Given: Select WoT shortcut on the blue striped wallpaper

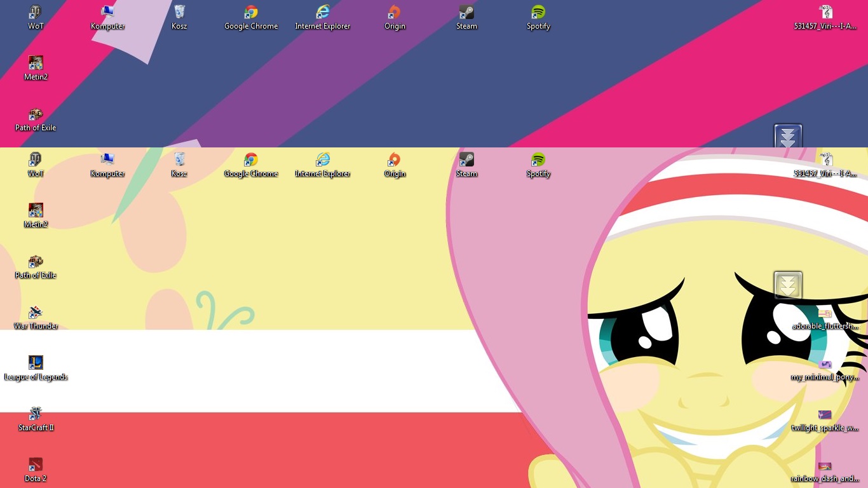Looking at the screenshot, I should 36,17.
